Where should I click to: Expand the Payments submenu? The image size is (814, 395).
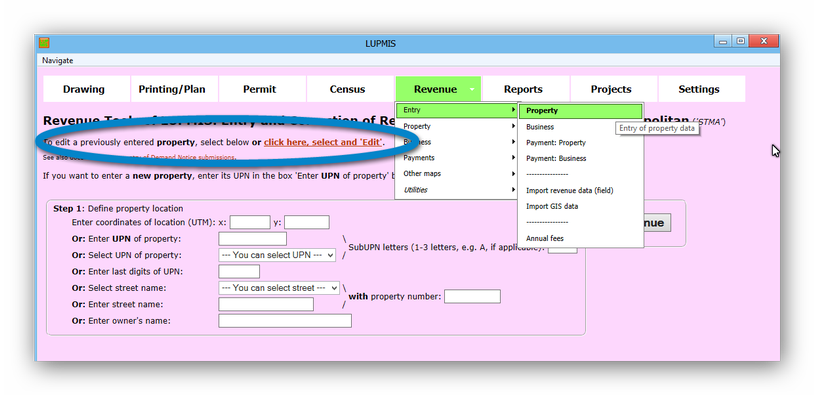coord(457,158)
